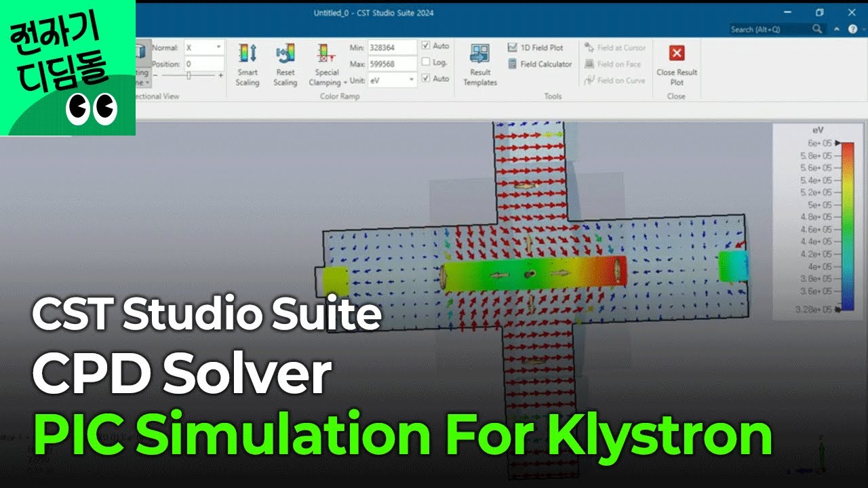Click the plus button of position slider
Screen dimensions: 868x488
220,76
